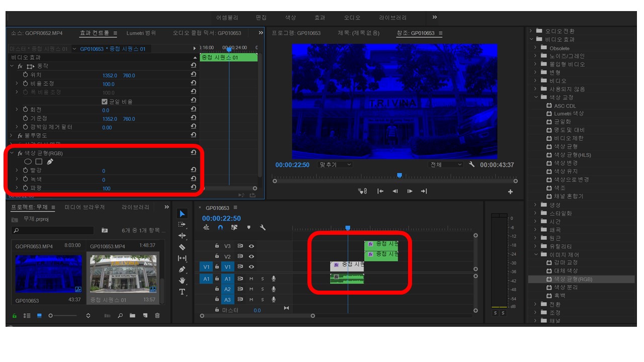This screenshot has width=644, height=362.
Task: Expand the 빨강 parameter
Action: click(17, 170)
